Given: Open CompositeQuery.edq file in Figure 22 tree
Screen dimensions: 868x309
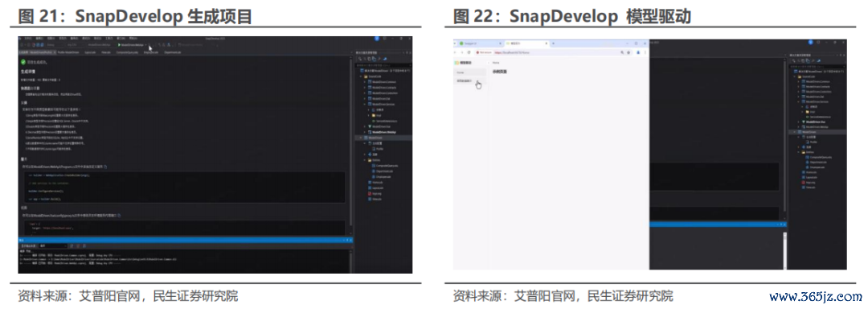Looking at the screenshot, I should coord(819,157).
